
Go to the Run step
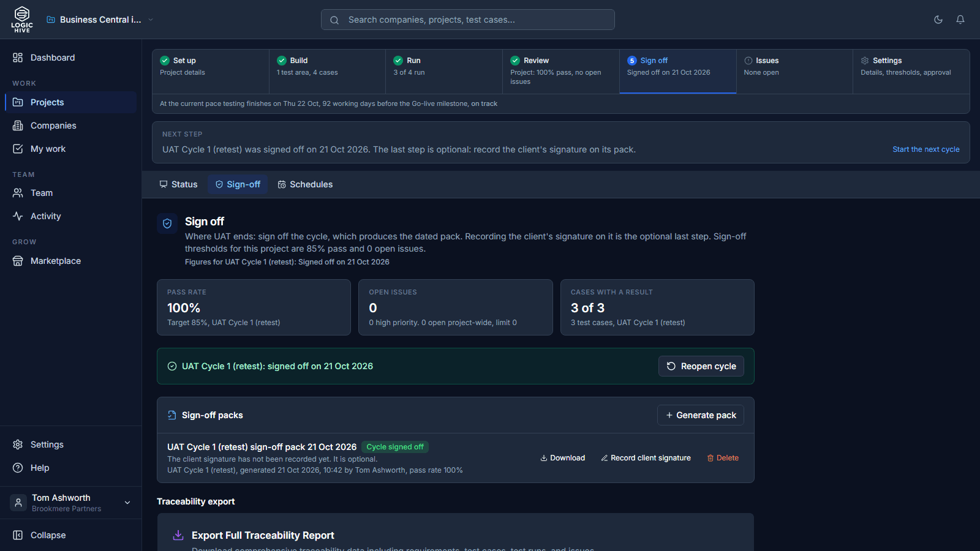click(x=444, y=72)
